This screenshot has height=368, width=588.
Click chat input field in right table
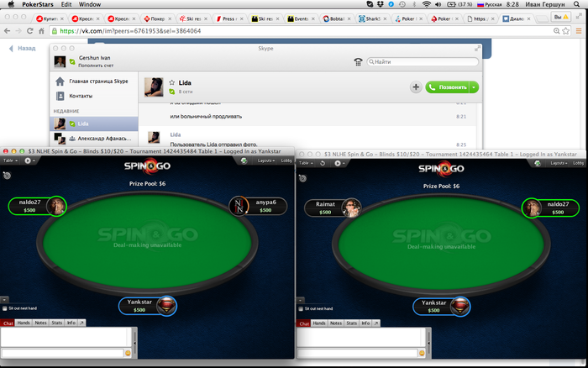[357, 353]
